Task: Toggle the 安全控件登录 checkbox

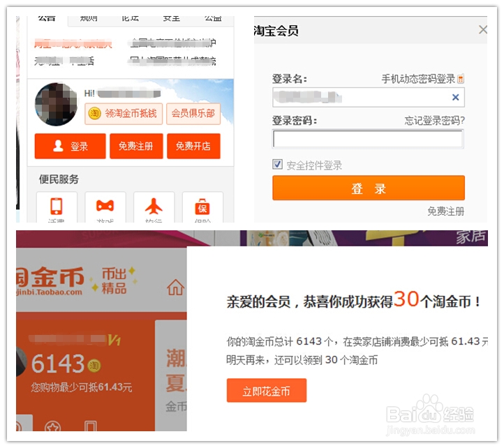Action: point(277,165)
